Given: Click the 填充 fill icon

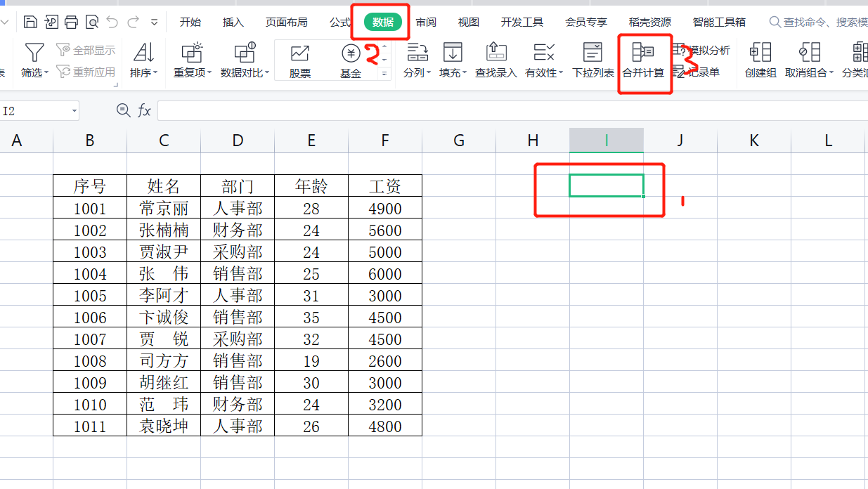Looking at the screenshot, I should [453, 53].
